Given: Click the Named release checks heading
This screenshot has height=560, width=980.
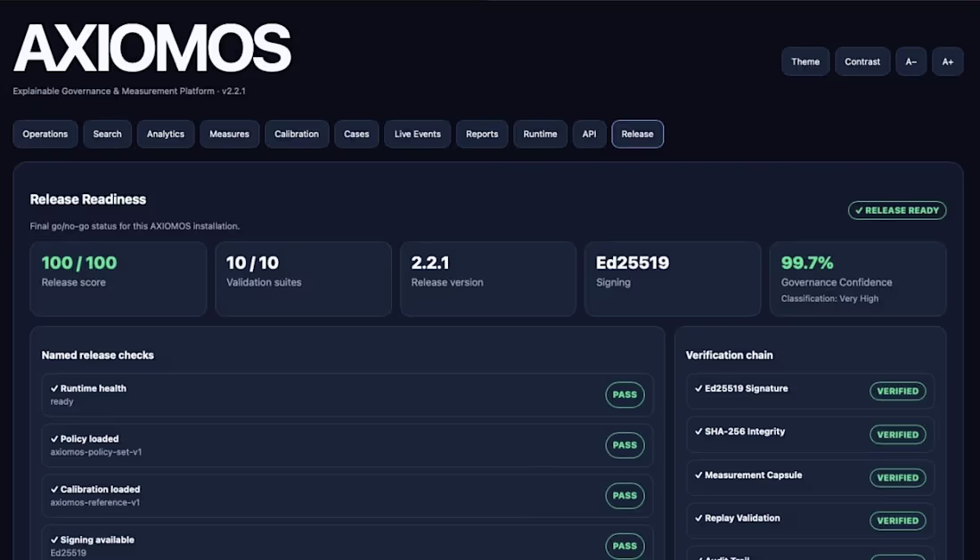Looking at the screenshot, I should 97,355.
